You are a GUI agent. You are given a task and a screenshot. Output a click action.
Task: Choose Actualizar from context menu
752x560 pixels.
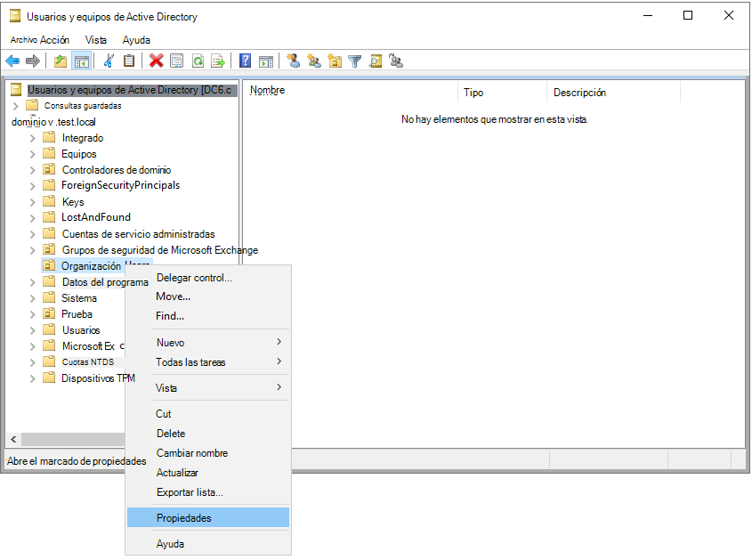pos(208,473)
